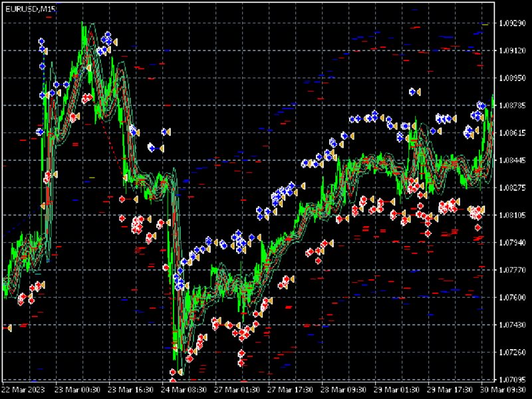Select the 1.08445 price label
Screen dimensions: 532x399
tap(512, 160)
